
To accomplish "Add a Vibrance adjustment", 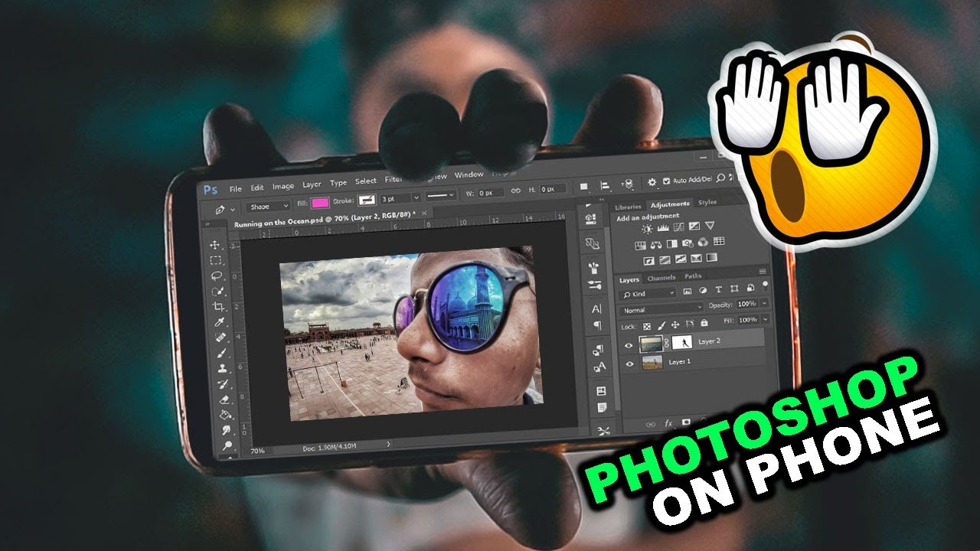I will (710, 225).
